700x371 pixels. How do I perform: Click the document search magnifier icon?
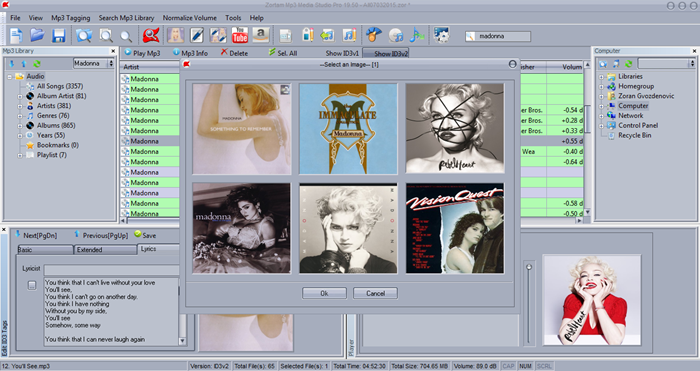click(x=106, y=35)
